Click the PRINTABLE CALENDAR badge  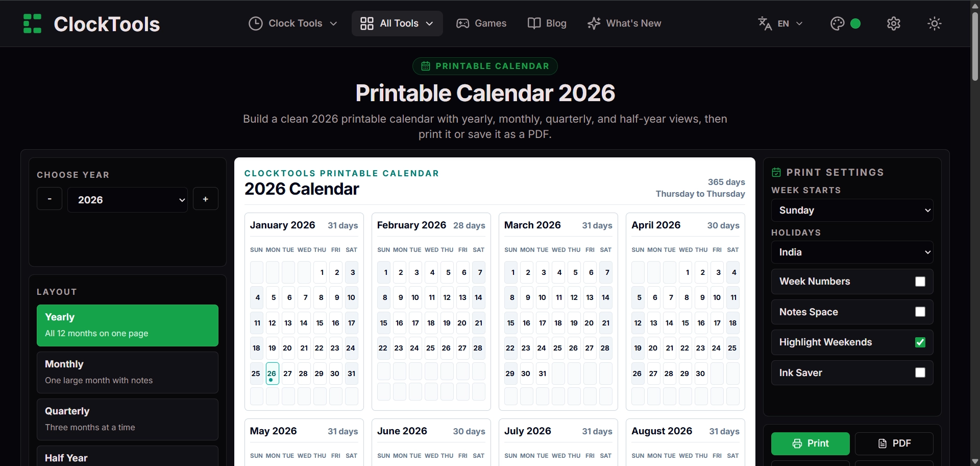point(485,66)
